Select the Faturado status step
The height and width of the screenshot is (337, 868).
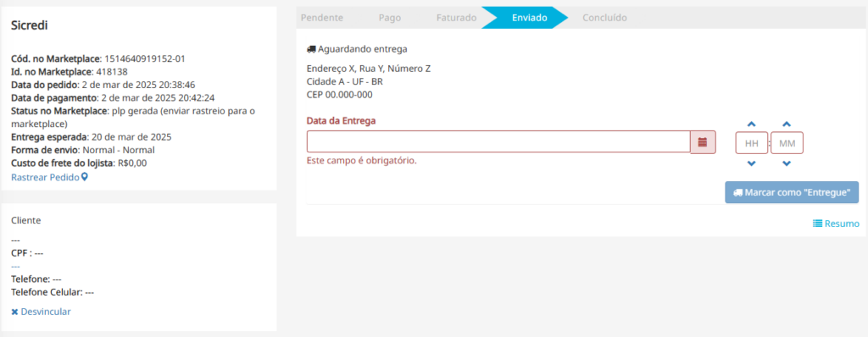coord(456,18)
